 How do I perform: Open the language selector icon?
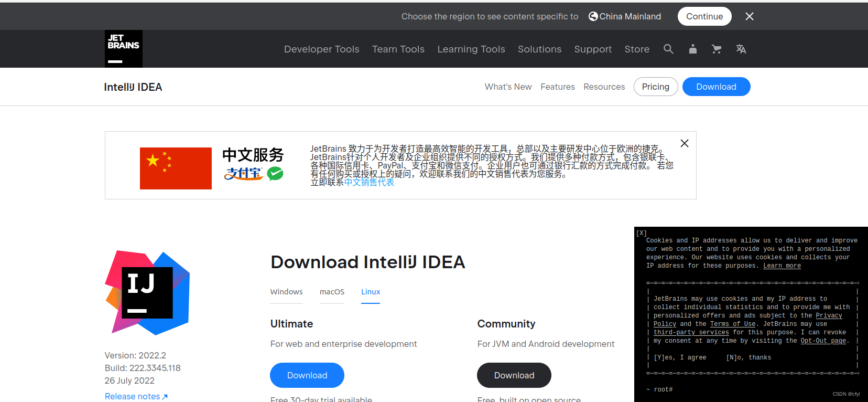point(741,49)
